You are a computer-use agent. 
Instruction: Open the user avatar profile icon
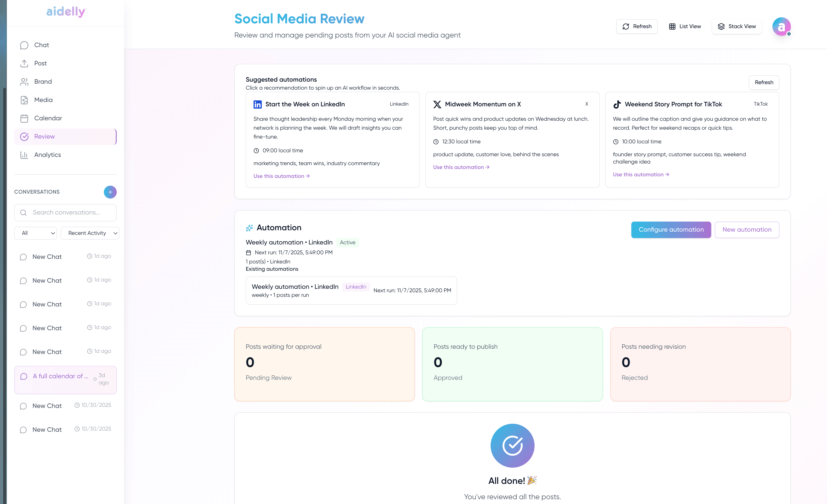pos(781,27)
